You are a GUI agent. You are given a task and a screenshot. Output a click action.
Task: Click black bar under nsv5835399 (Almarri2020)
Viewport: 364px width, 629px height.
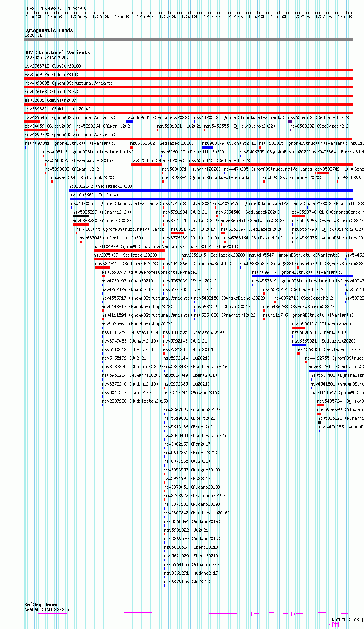(x=81, y=216)
